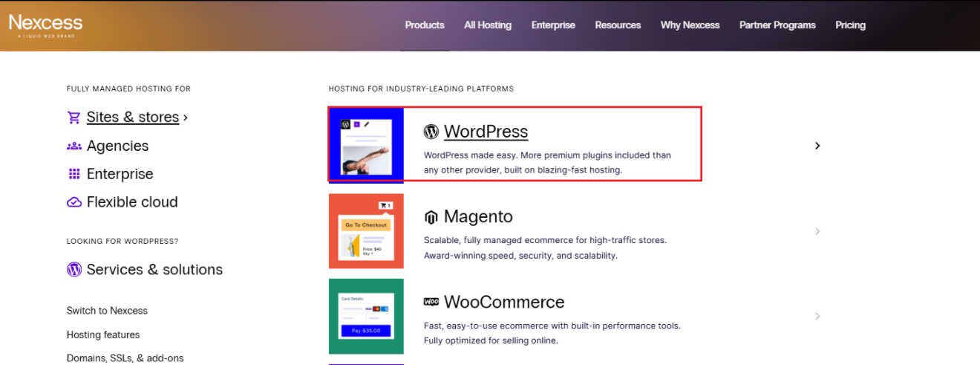Click the 'Looking for WordPress?' heading

(122, 241)
